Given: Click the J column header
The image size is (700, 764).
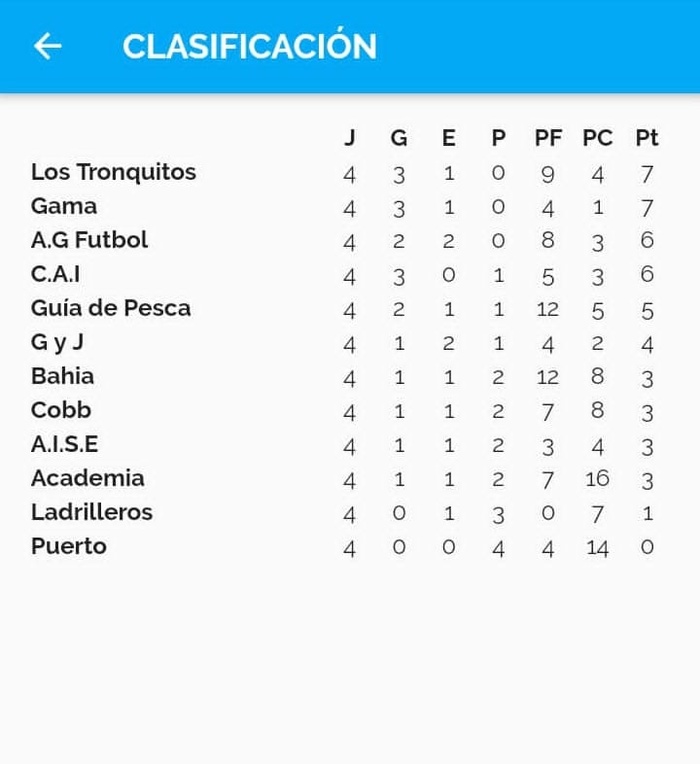Looking at the screenshot, I should pyautogui.click(x=350, y=138).
